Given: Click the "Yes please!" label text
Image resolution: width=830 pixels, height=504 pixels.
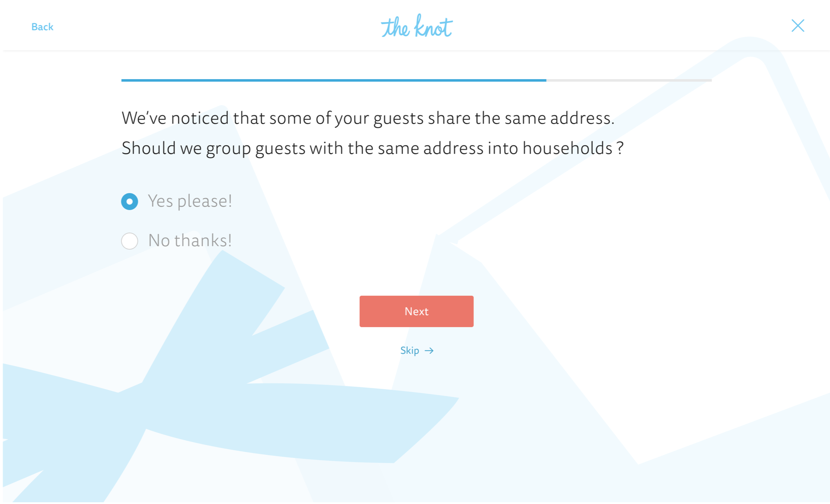Looking at the screenshot, I should [190, 201].
